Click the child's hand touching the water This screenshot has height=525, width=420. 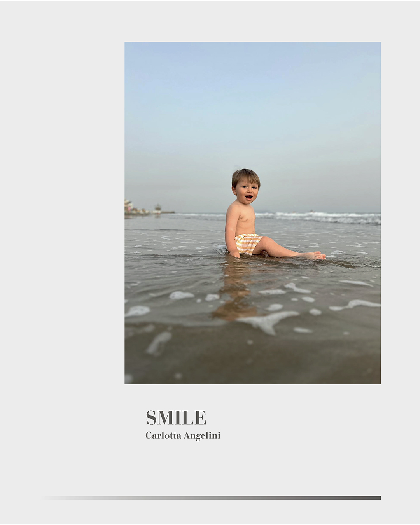tap(235, 254)
